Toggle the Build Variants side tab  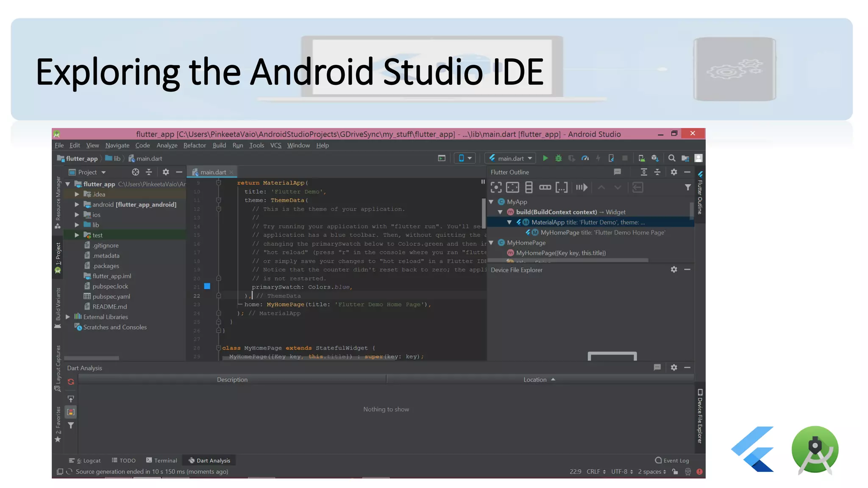tap(58, 308)
